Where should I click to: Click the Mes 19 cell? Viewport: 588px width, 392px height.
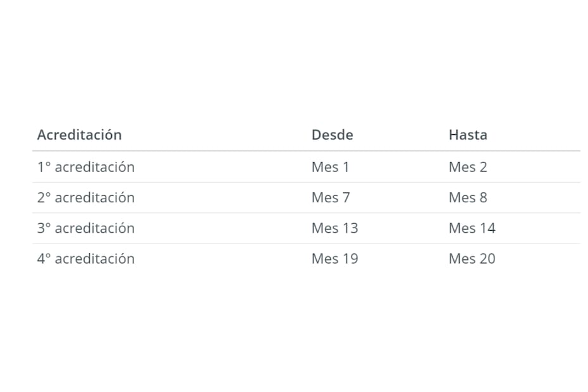coord(335,259)
